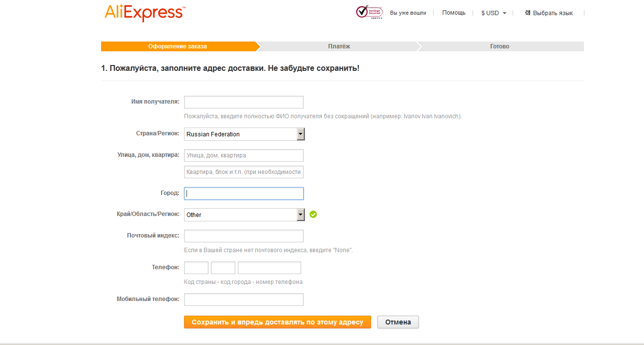Screen dimensions: 644x345
Task: Click the VeriSign Secured badge icon
Action: (369, 12)
